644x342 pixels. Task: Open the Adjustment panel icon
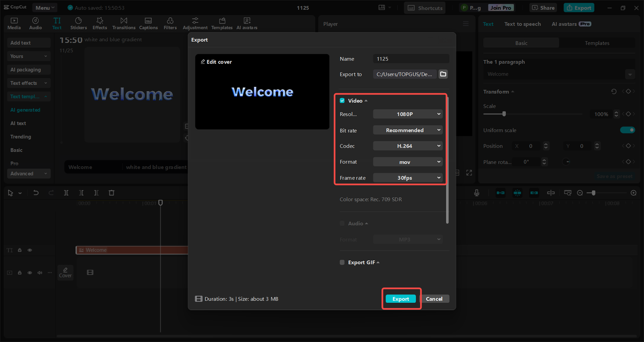coord(195,23)
